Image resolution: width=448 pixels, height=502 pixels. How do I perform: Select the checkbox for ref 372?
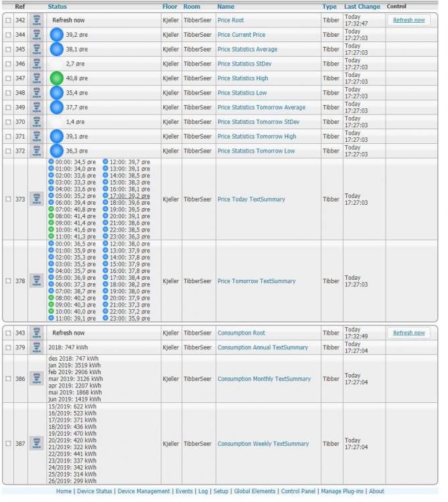point(8,151)
